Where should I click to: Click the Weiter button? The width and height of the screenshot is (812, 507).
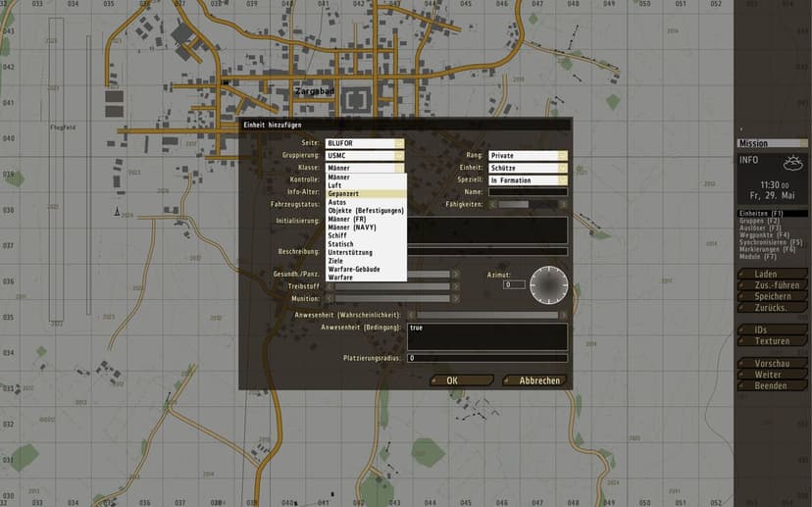772,375
